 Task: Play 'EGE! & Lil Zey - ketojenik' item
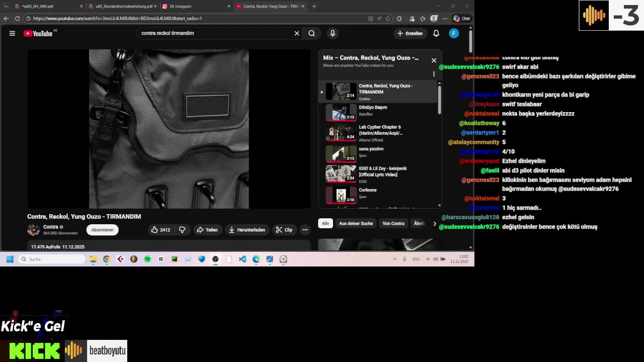pos(379,174)
